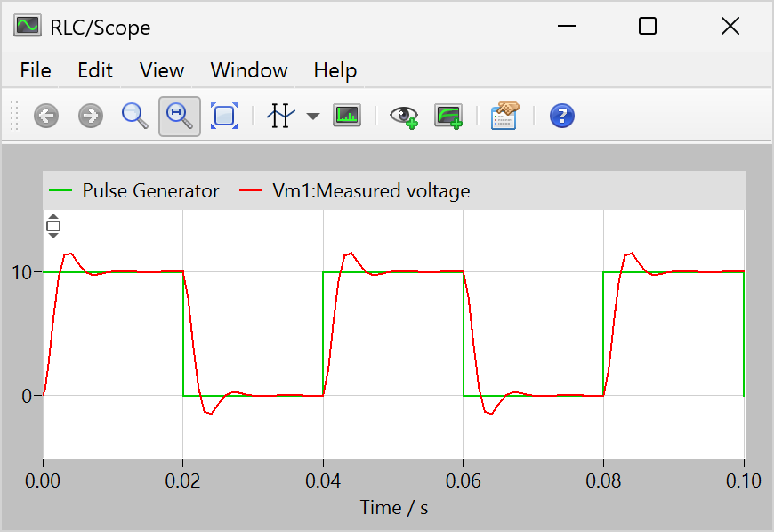Open the scope parameters icon
Image resolution: width=774 pixels, height=532 pixels.
(504, 116)
